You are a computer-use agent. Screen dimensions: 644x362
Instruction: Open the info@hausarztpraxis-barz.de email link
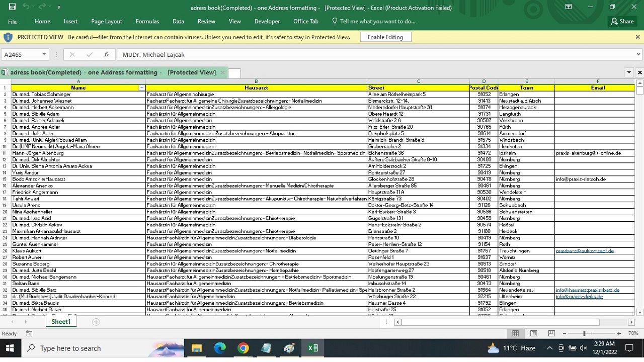pos(587,290)
